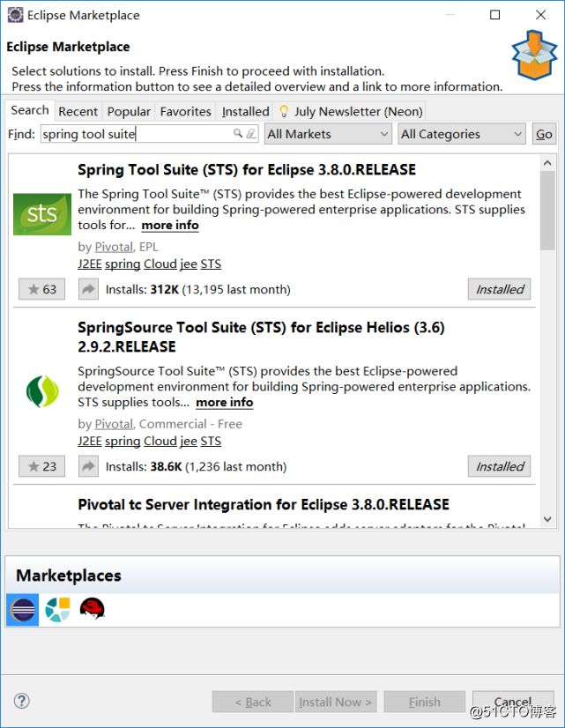Click Cloud tag under SpringSource Tool Suite
The width and height of the screenshot is (565, 728).
160,441
